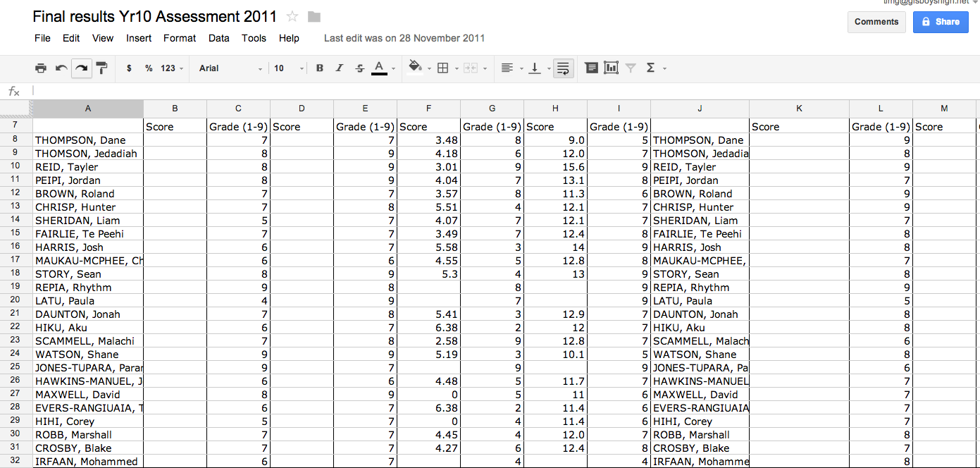
Task: Undo the last action
Action: point(61,68)
